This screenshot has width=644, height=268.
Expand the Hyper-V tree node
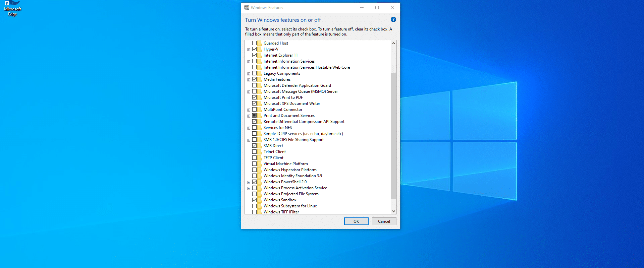click(x=249, y=50)
